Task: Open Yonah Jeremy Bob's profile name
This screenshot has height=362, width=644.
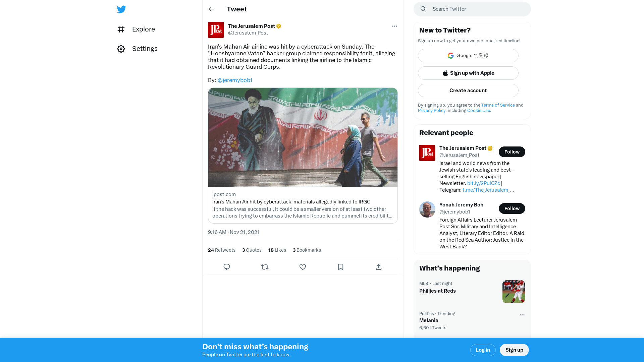Action: (461, 205)
